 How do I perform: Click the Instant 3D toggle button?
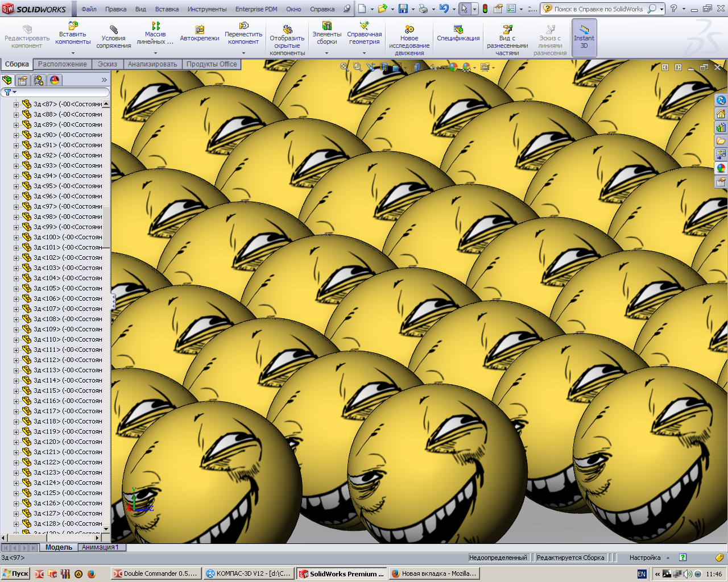tap(584, 38)
